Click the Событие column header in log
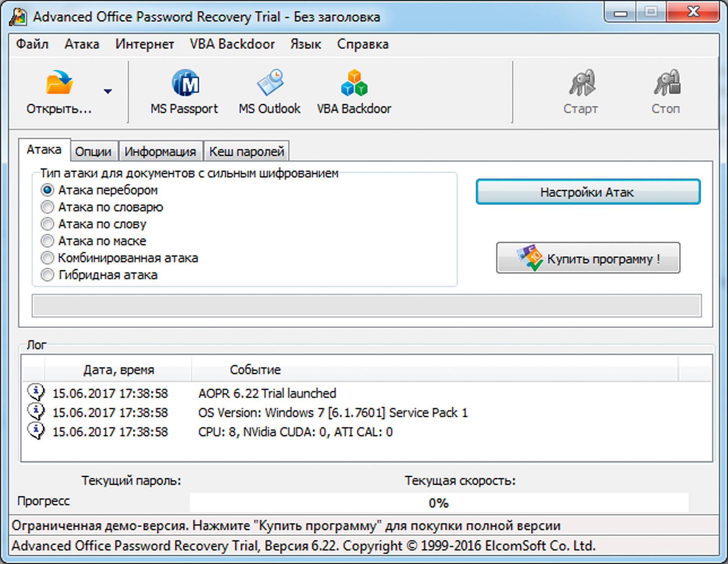This screenshot has height=564, width=728. pyautogui.click(x=255, y=370)
